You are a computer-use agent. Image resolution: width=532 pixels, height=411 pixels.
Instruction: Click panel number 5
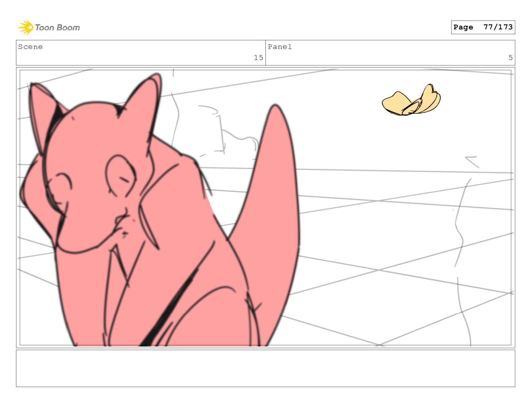coord(510,58)
